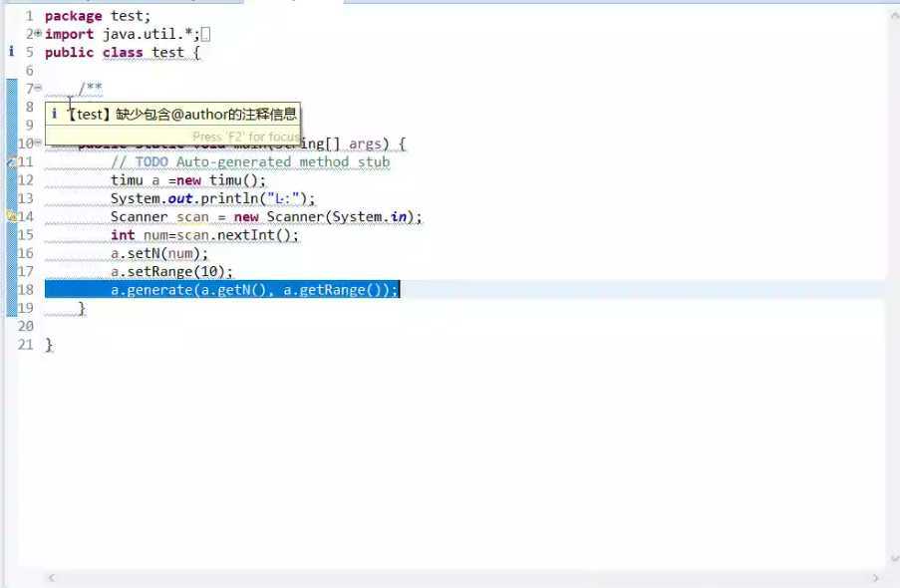This screenshot has height=588, width=900.
Task: Click 'public class test {' declaration
Action: click(x=123, y=53)
